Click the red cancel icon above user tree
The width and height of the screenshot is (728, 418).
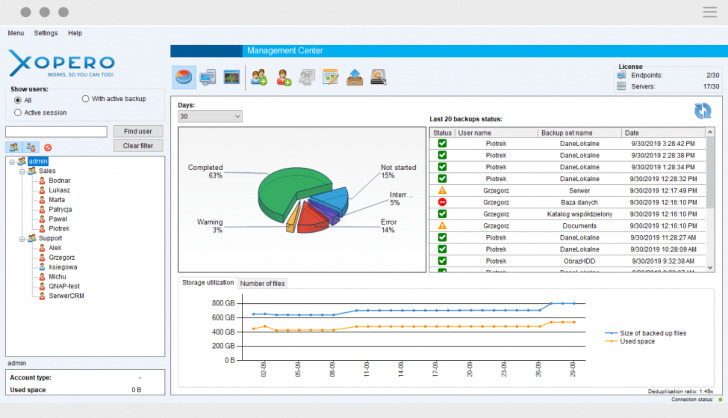tap(47, 147)
